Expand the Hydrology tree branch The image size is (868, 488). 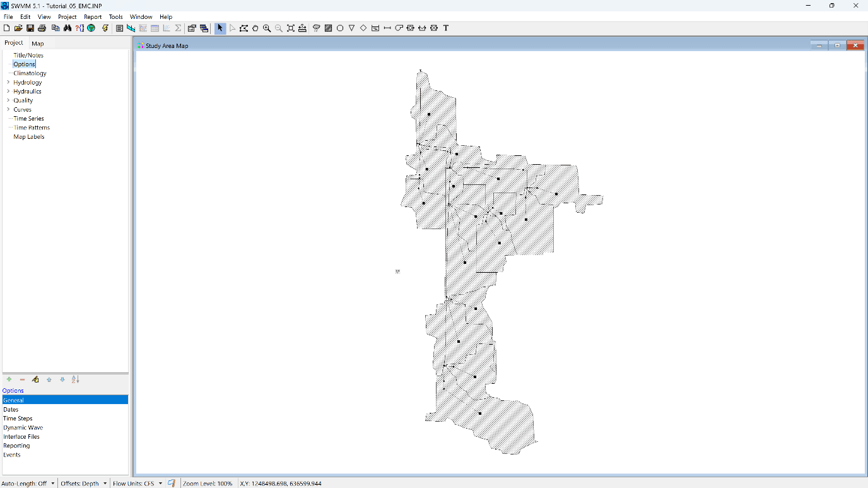tap(8, 82)
